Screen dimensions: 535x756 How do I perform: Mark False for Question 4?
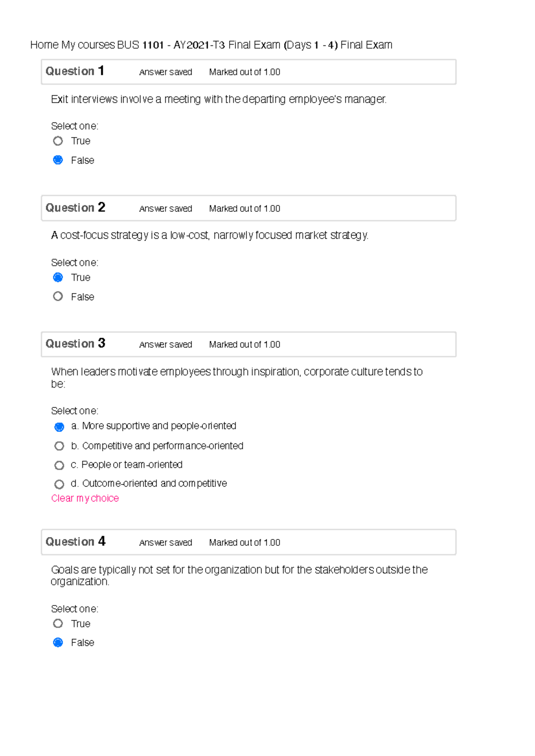[x=58, y=642]
